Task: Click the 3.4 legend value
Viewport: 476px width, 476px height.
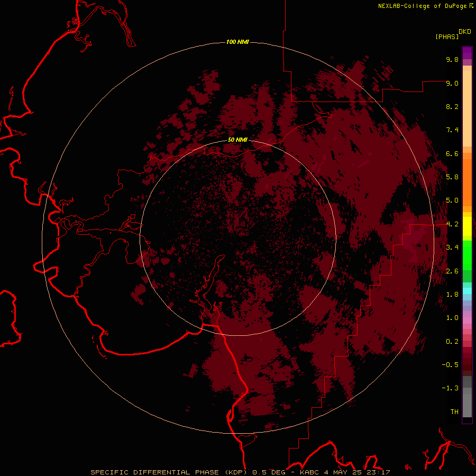Action: (452, 248)
